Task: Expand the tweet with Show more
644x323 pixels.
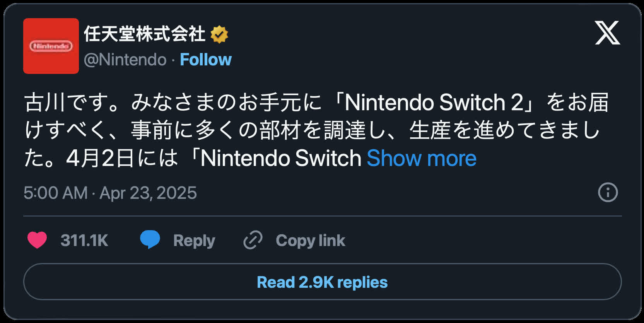Action: 422,158
